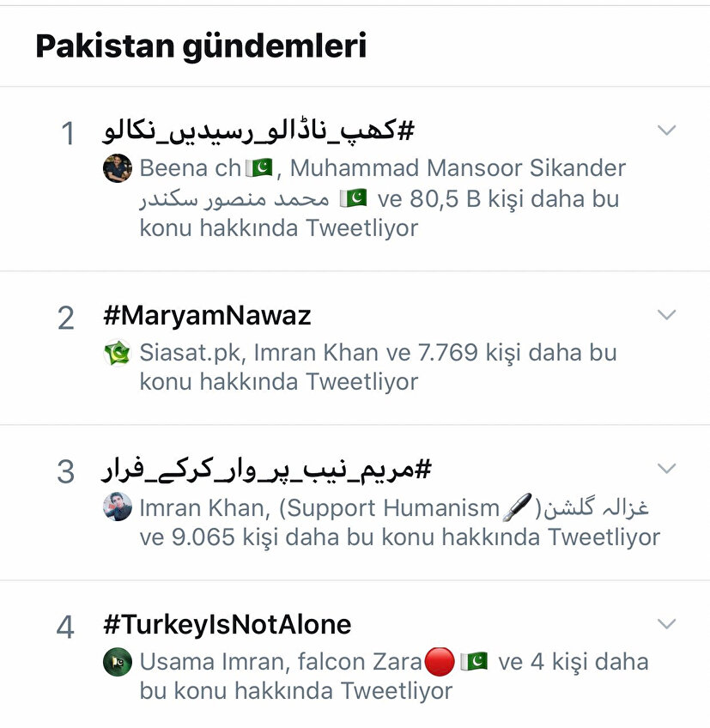Click rank number 2 in the trends list
Viewport: 710px width, 728px height.
click(x=66, y=318)
